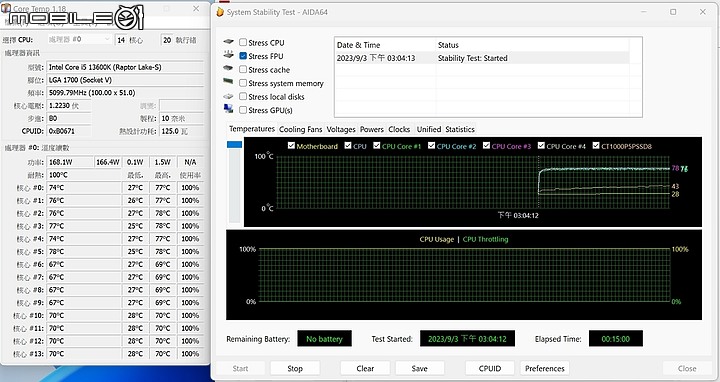The image size is (720, 382).
Task: Click the Test Started timestamp field
Action: pos(467,339)
